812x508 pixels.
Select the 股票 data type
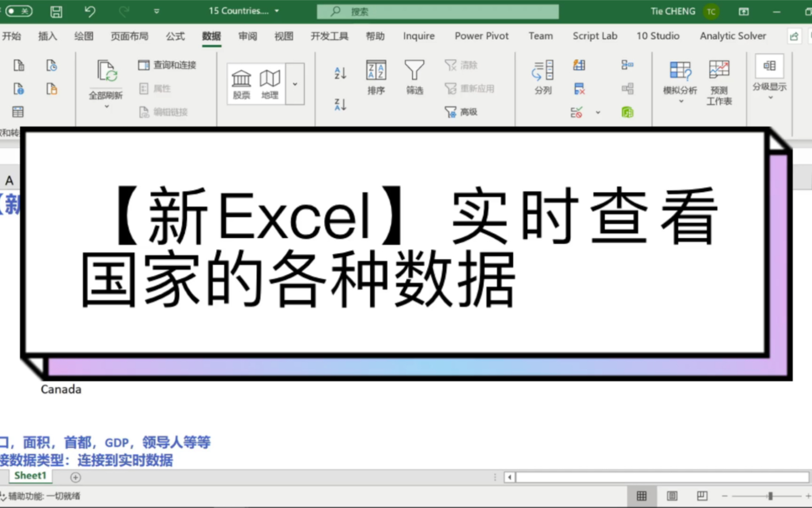click(241, 84)
